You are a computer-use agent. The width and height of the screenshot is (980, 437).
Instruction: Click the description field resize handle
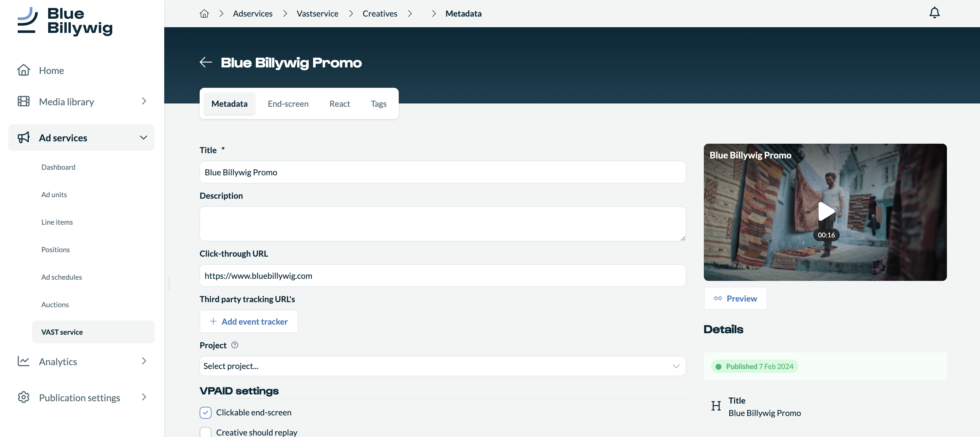click(683, 239)
